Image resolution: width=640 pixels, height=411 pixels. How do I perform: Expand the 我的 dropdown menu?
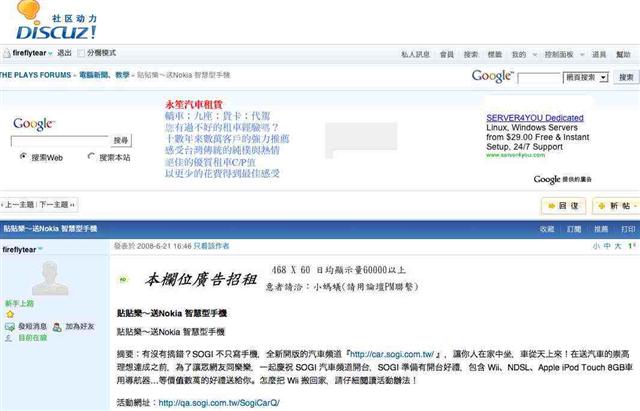tap(524, 54)
